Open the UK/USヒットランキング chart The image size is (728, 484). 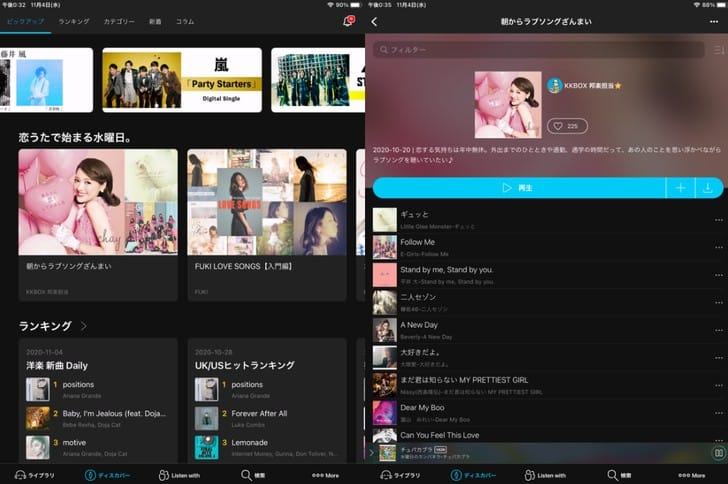[245, 366]
